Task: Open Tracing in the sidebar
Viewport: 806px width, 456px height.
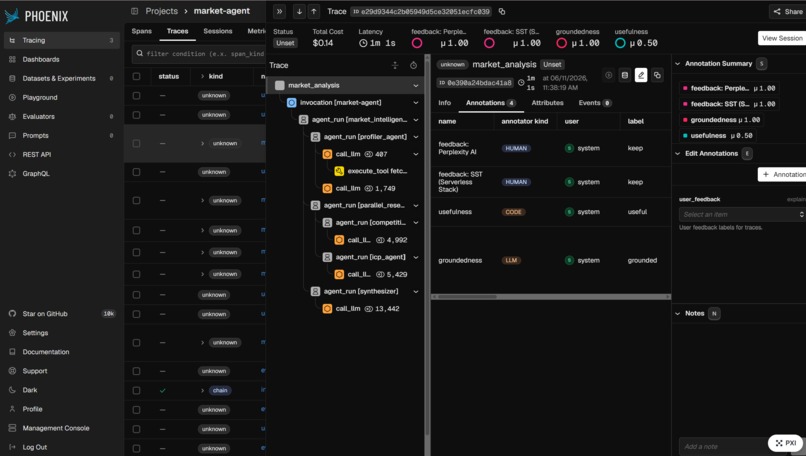Action: click(x=62, y=40)
